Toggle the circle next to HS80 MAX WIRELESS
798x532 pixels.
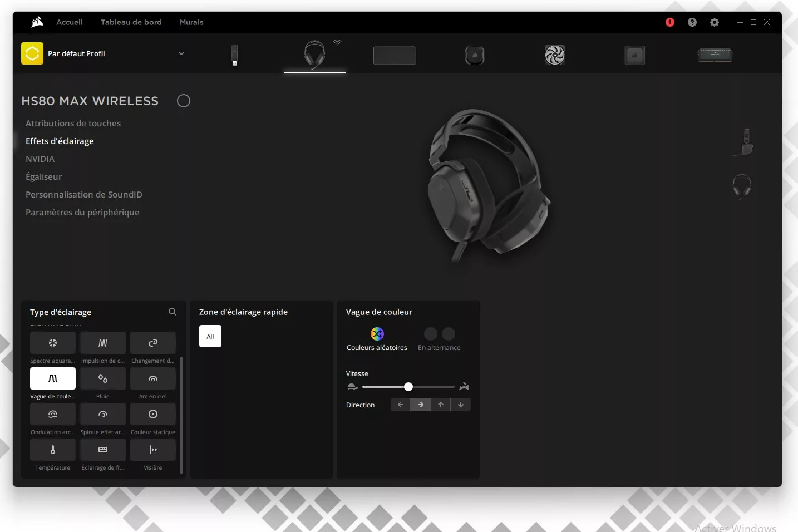click(x=184, y=101)
